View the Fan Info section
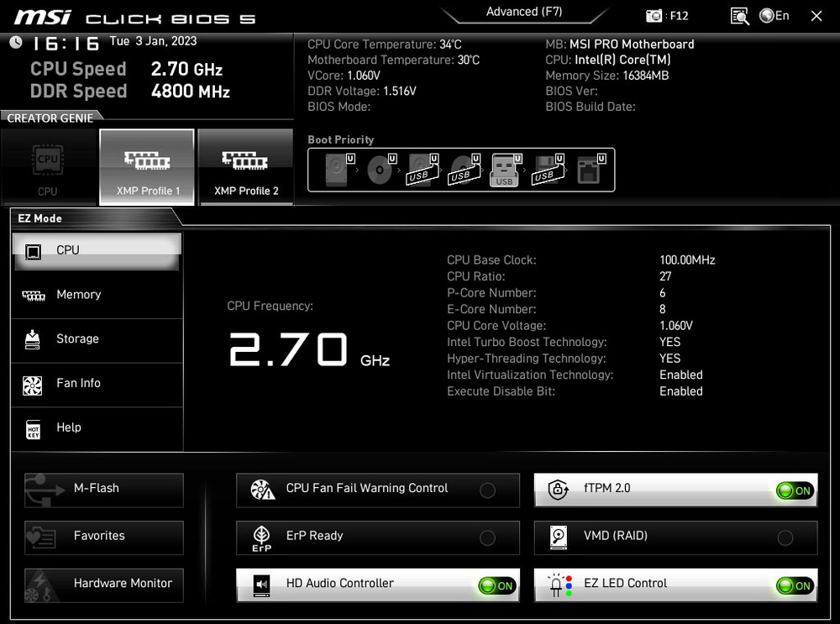Image resolution: width=840 pixels, height=624 pixels. click(97, 384)
